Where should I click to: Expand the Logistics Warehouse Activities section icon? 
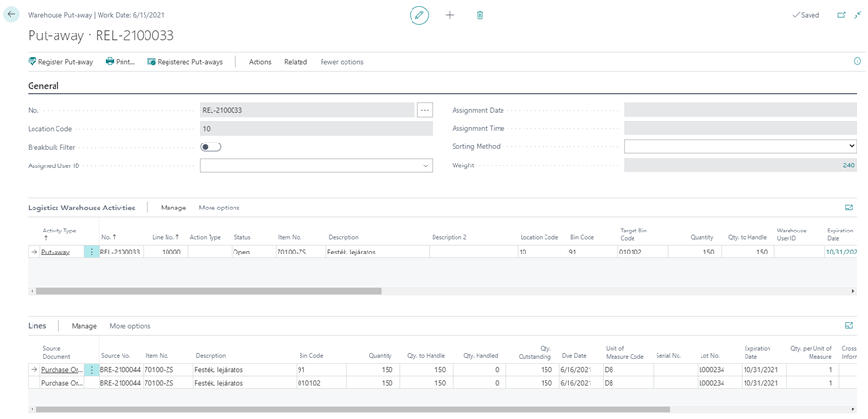[848, 208]
